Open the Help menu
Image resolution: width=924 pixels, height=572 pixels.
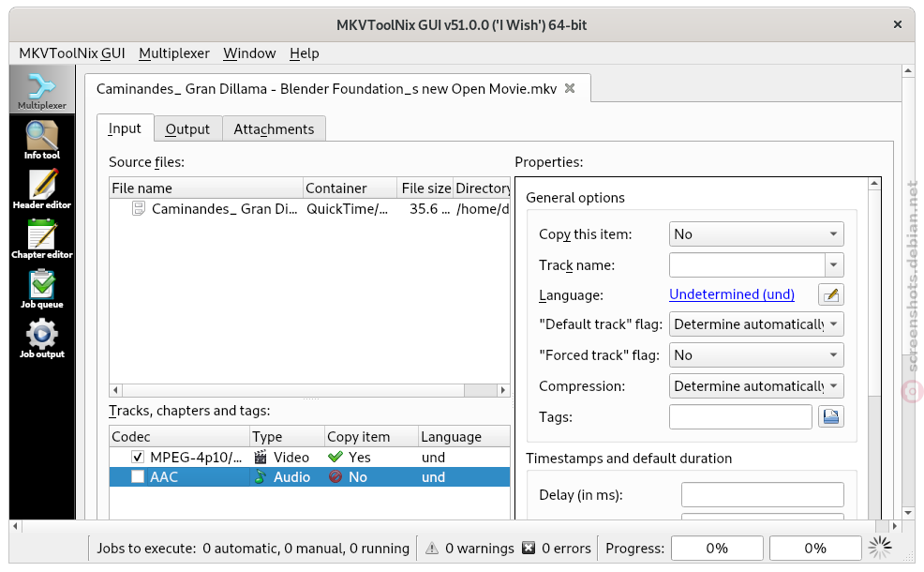click(304, 53)
